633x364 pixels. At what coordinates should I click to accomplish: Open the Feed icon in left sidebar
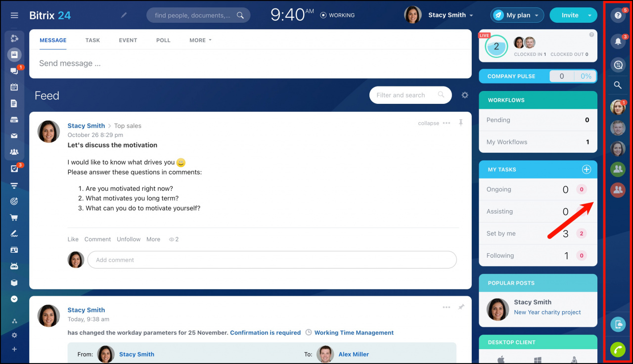14,54
